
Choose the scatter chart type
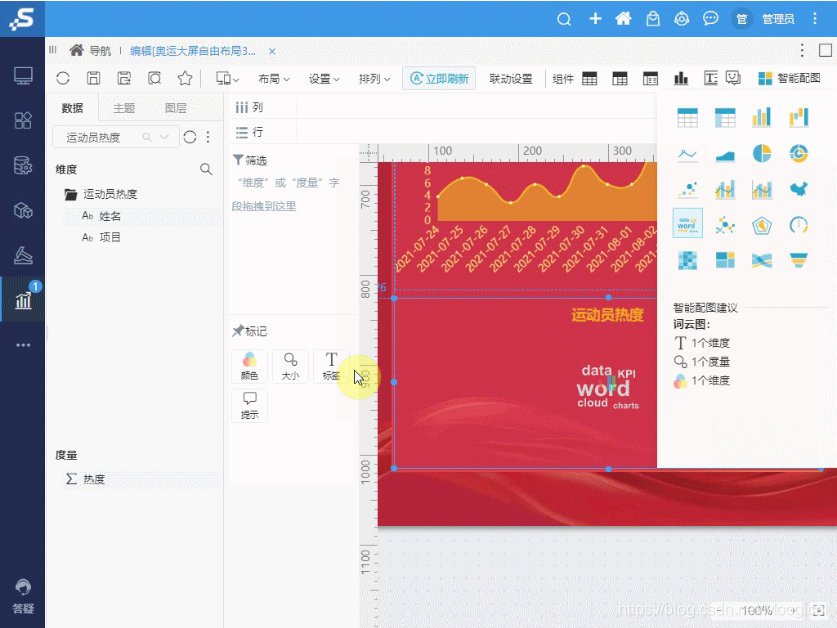(x=687, y=189)
